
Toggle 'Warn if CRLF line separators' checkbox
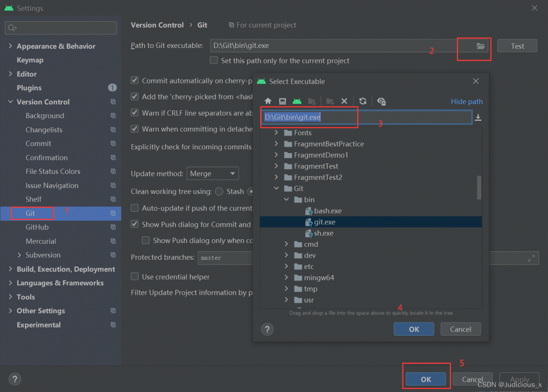click(134, 113)
